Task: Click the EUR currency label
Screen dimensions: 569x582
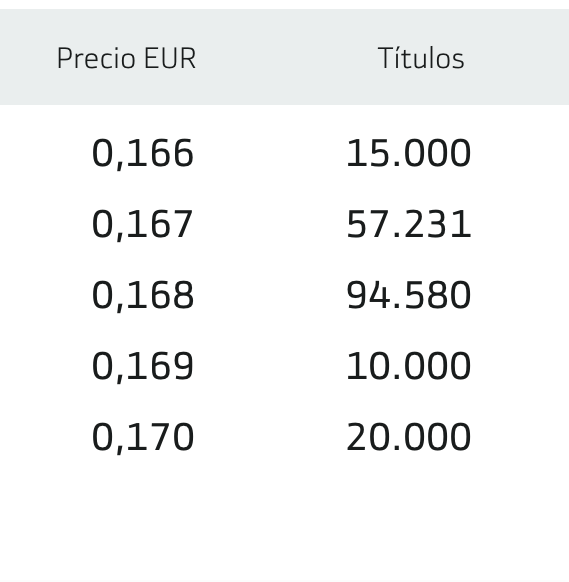Action: pyautogui.click(x=170, y=58)
